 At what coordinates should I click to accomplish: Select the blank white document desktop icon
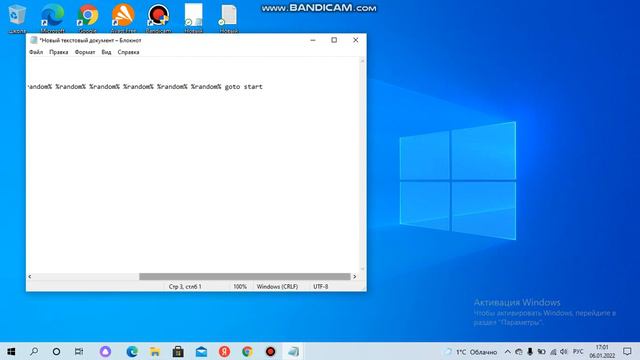tap(193, 18)
